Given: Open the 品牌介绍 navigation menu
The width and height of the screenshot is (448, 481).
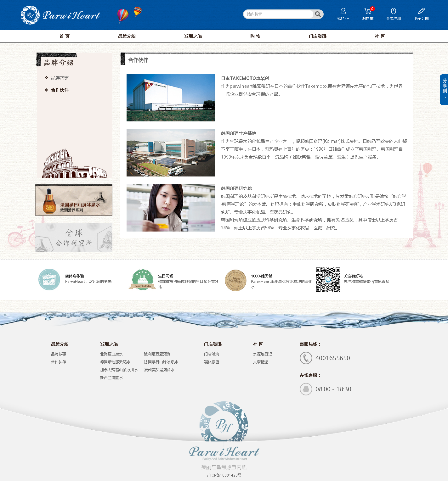Looking at the screenshot, I should click(127, 36).
